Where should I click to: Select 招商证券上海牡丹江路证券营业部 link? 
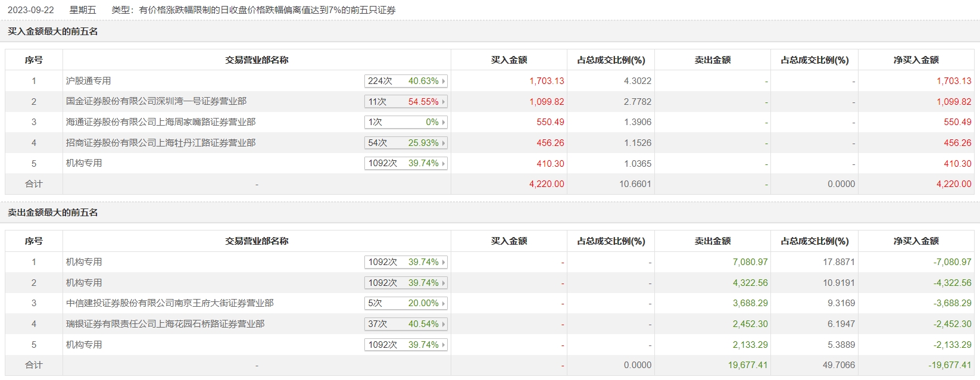(x=161, y=143)
